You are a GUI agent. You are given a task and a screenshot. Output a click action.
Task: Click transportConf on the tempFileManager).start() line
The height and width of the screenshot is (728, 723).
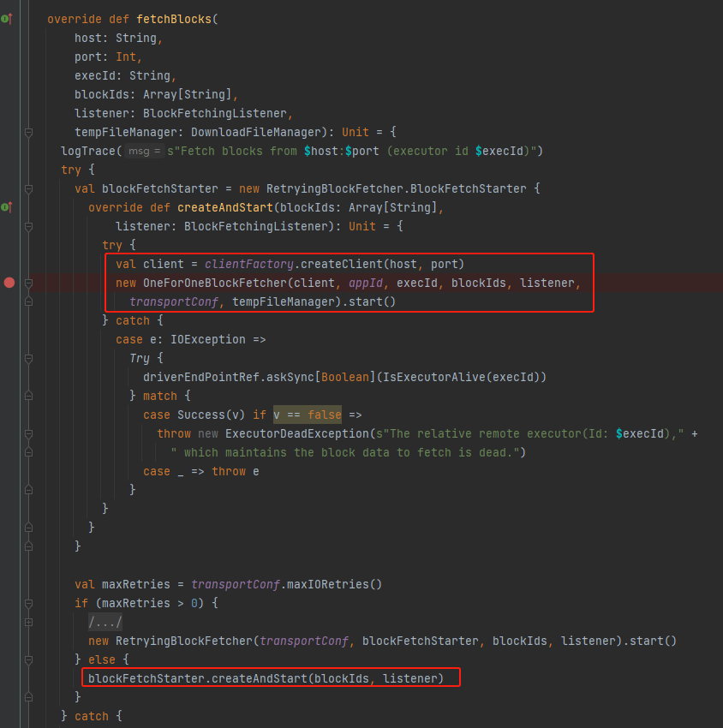tap(174, 301)
